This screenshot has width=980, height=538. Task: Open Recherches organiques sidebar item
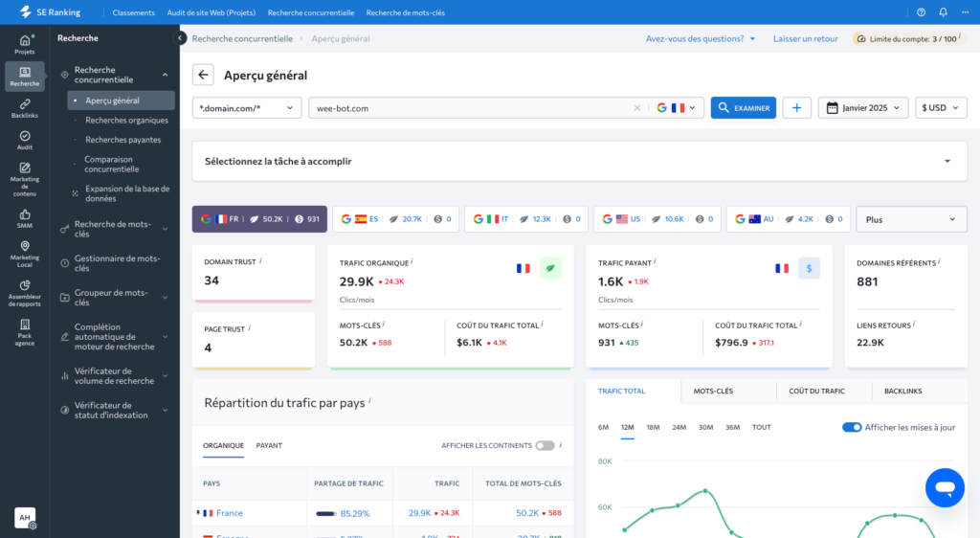[x=127, y=120]
